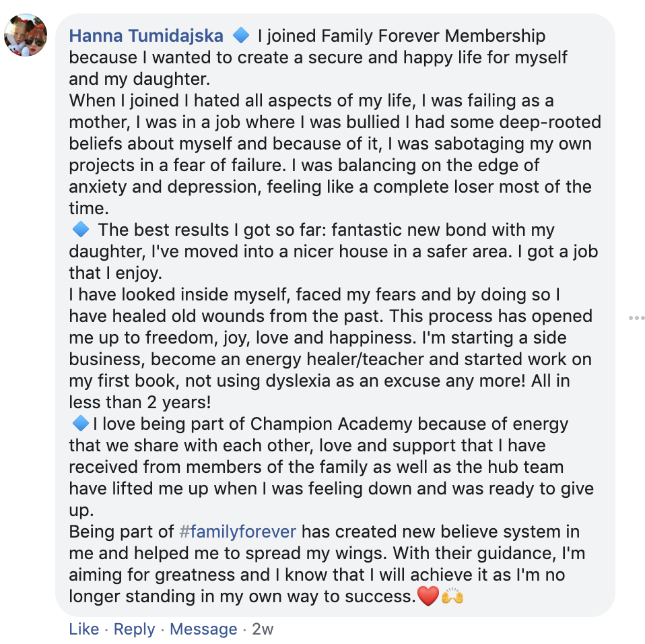
Task: Click the "anxiety and depression" phrase
Action: pyautogui.click(x=166, y=187)
